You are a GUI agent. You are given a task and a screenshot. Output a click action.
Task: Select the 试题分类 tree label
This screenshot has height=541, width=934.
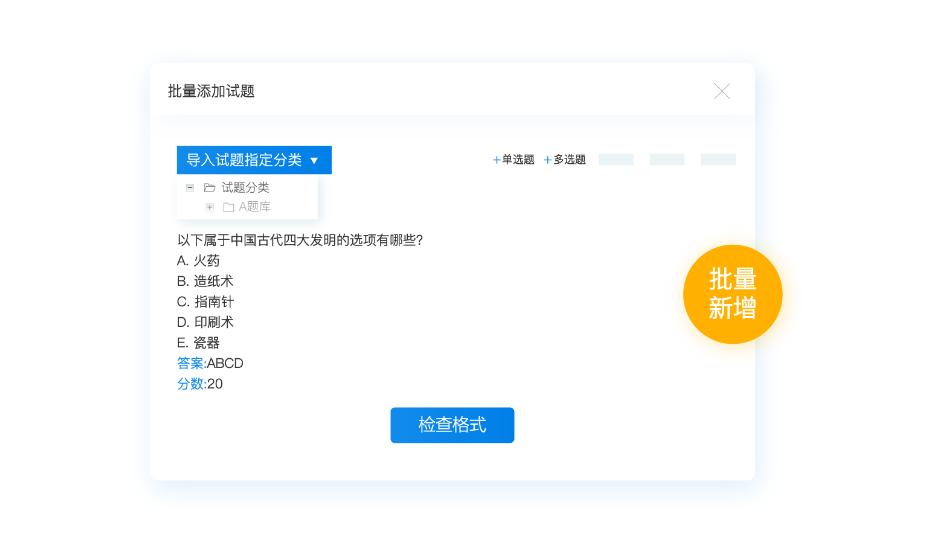[245, 187]
